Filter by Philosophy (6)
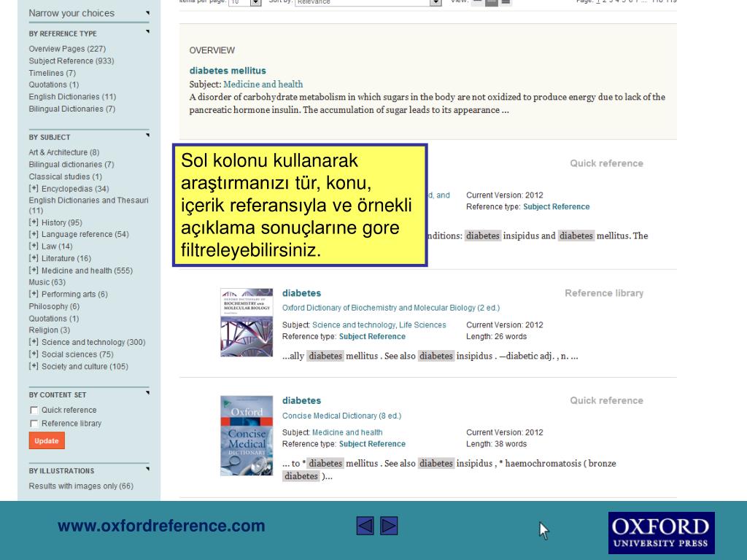Screen dimensions: 747x560 pyautogui.click(x=54, y=306)
